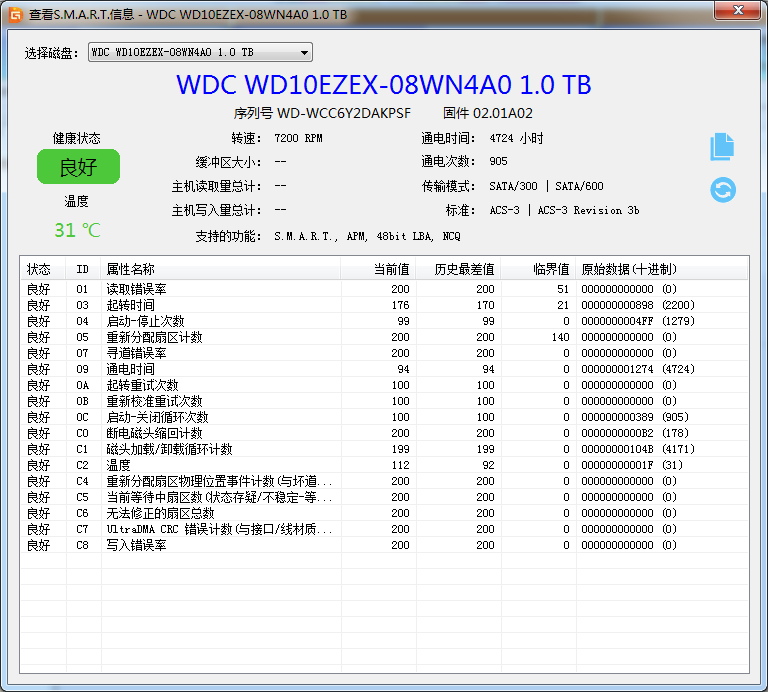The image size is (768, 692).
Task: Click the raw value 000000001274 (4724)
Action: pos(638,369)
